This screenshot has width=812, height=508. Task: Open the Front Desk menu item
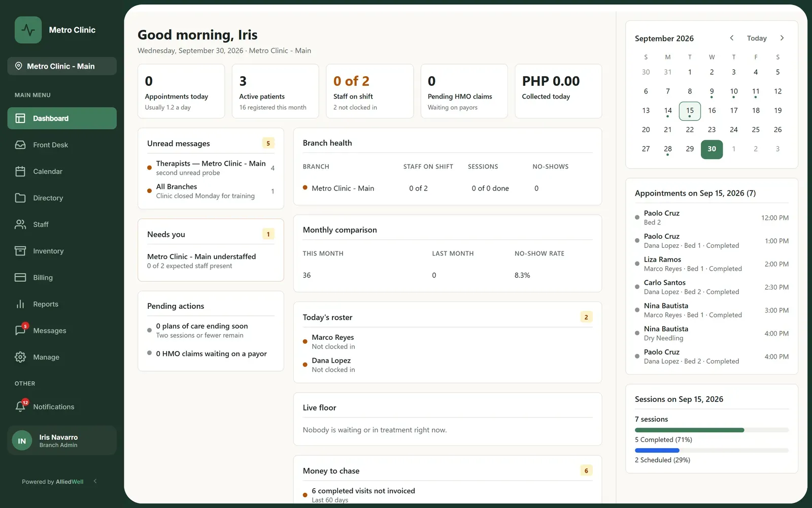pyautogui.click(x=62, y=145)
